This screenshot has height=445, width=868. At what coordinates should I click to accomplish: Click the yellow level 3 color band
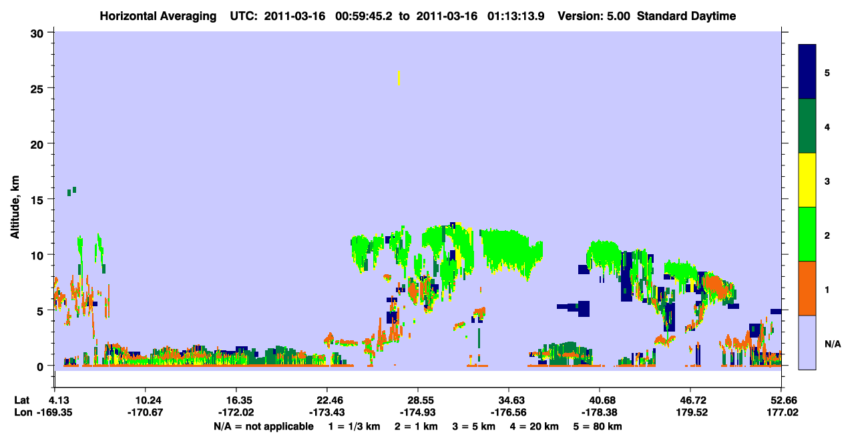click(x=807, y=180)
